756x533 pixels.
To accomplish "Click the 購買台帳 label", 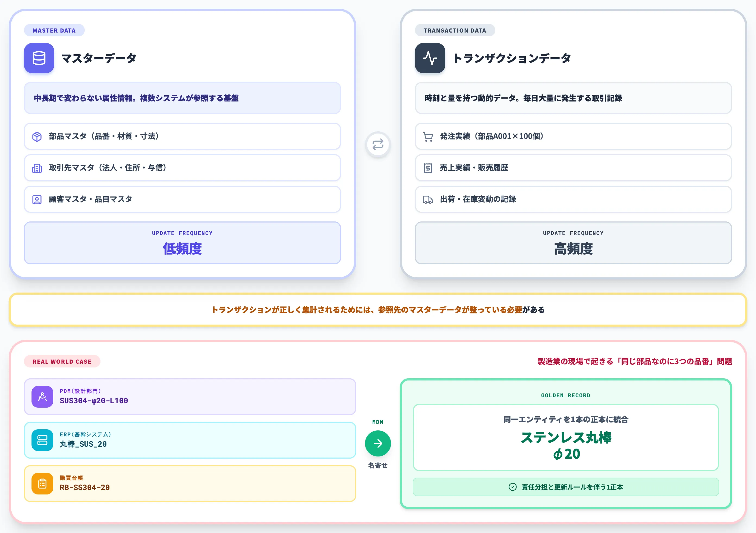I will click(71, 478).
